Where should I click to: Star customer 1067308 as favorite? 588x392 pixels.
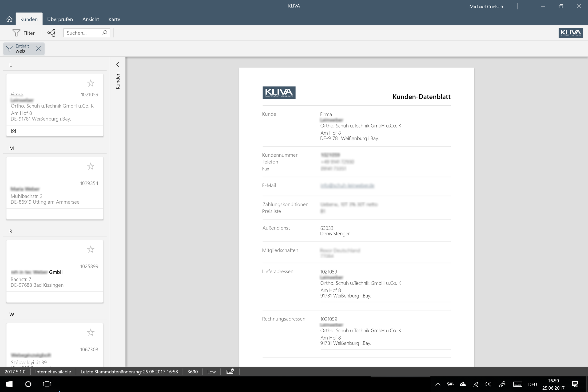coord(91,333)
